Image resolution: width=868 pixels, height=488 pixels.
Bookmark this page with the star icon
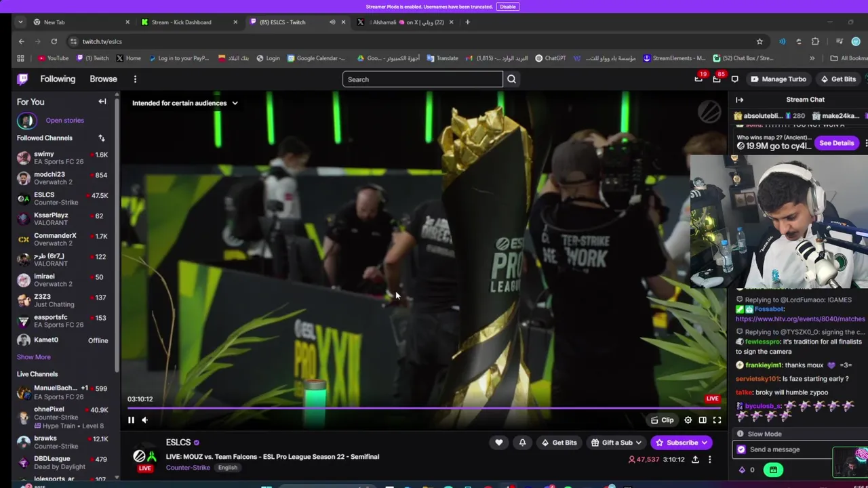tap(759, 41)
